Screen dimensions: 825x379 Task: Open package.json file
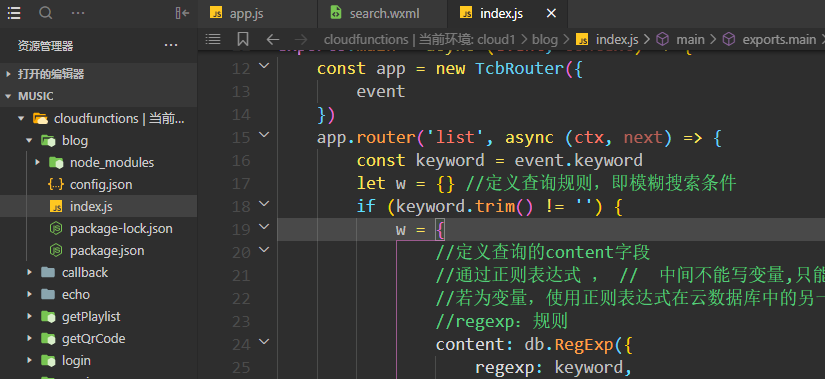98,251
